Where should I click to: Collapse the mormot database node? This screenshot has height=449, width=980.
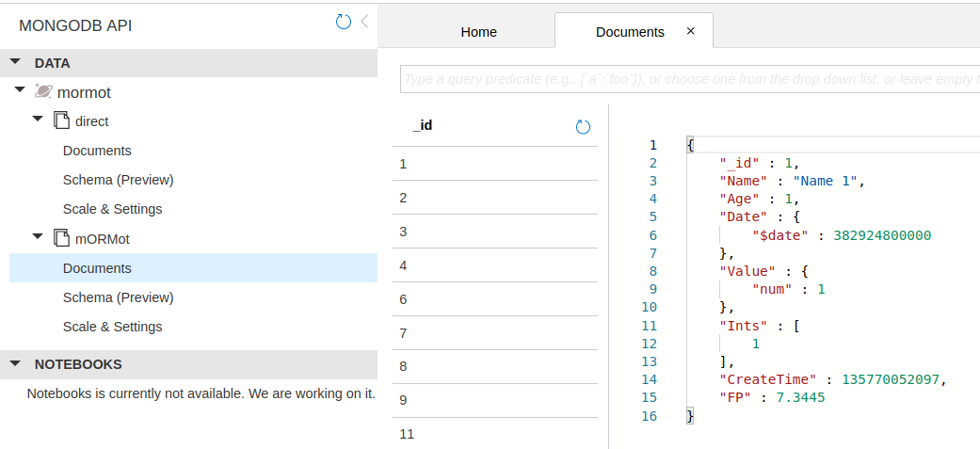tap(20, 90)
